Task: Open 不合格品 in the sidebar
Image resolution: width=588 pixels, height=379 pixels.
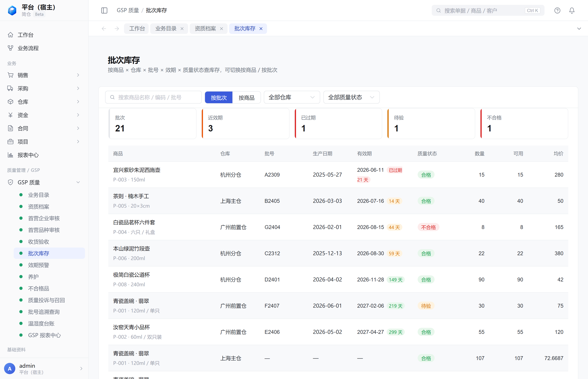Action: pos(49,288)
